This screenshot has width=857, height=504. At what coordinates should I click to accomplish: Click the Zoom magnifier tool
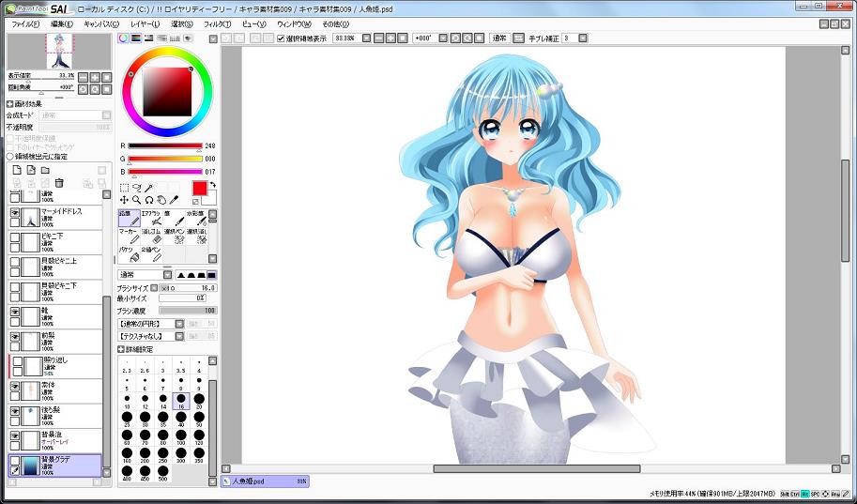(x=137, y=200)
